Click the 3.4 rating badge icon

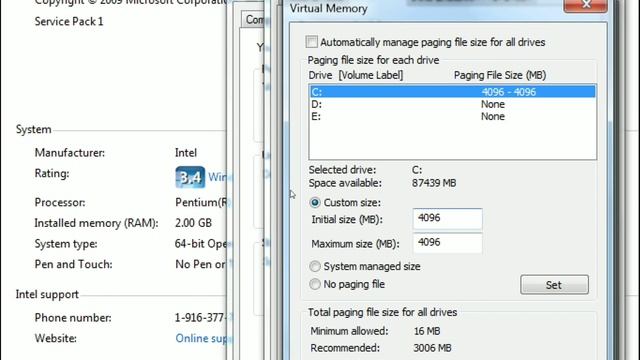click(190, 177)
